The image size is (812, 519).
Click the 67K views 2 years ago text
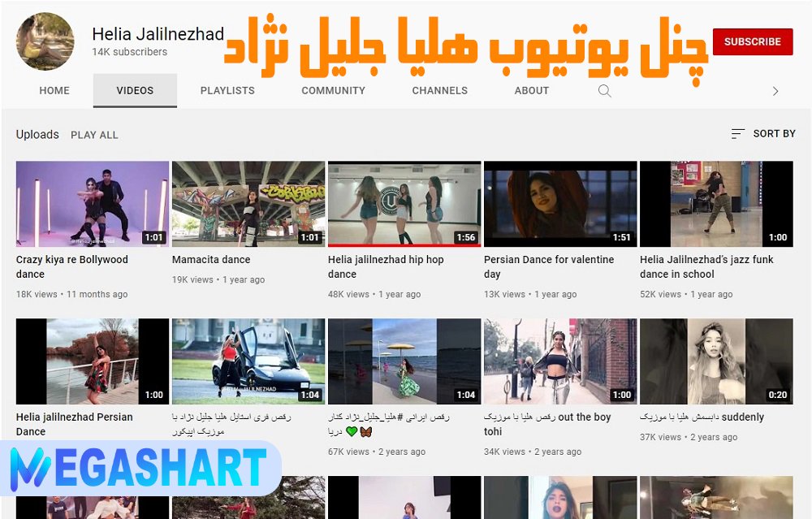tap(377, 452)
